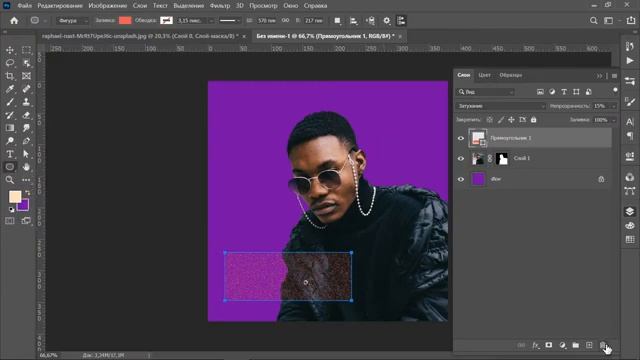Create a new layer with plus icon

(x=589, y=345)
